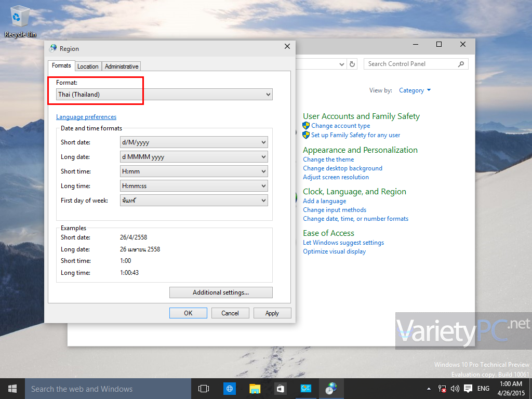Click the shield icon beside Family Safety
The height and width of the screenshot is (399, 532).
(x=306, y=135)
